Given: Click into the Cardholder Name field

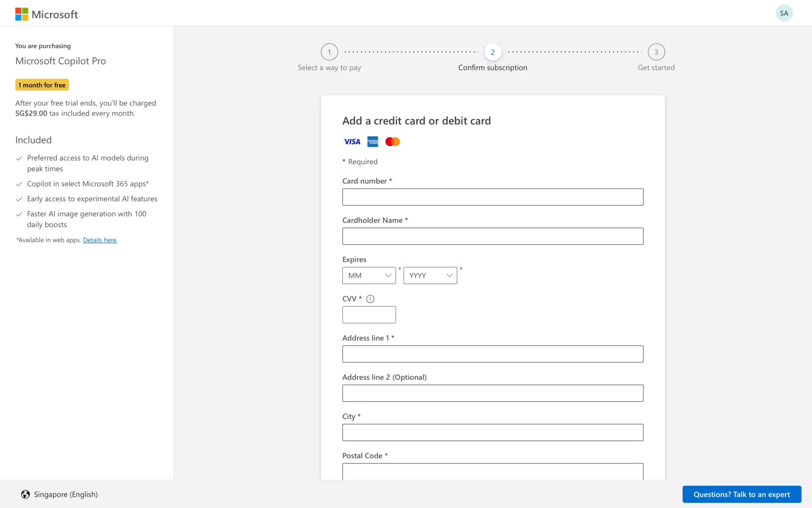Looking at the screenshot, I should click(x=492, y=236).
